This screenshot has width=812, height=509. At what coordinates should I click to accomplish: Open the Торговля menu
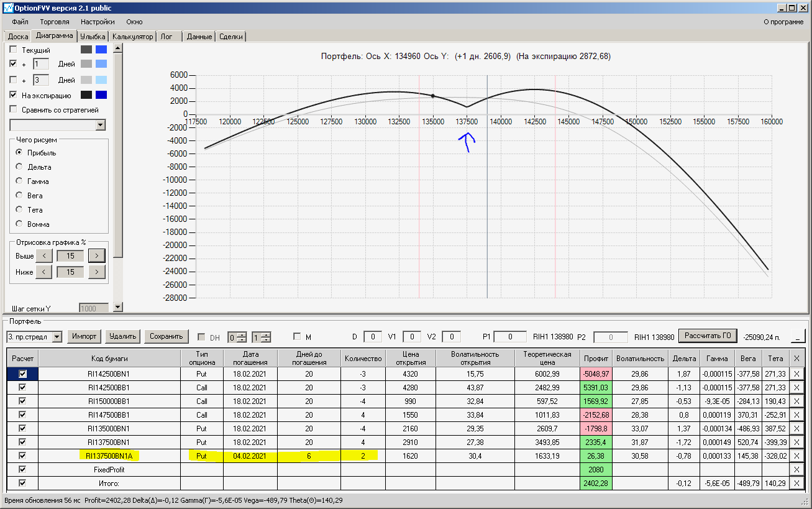[55, 22]
